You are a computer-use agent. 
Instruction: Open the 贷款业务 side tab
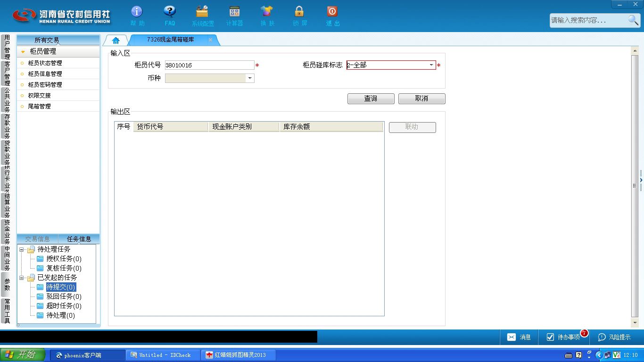click(7, 153)
